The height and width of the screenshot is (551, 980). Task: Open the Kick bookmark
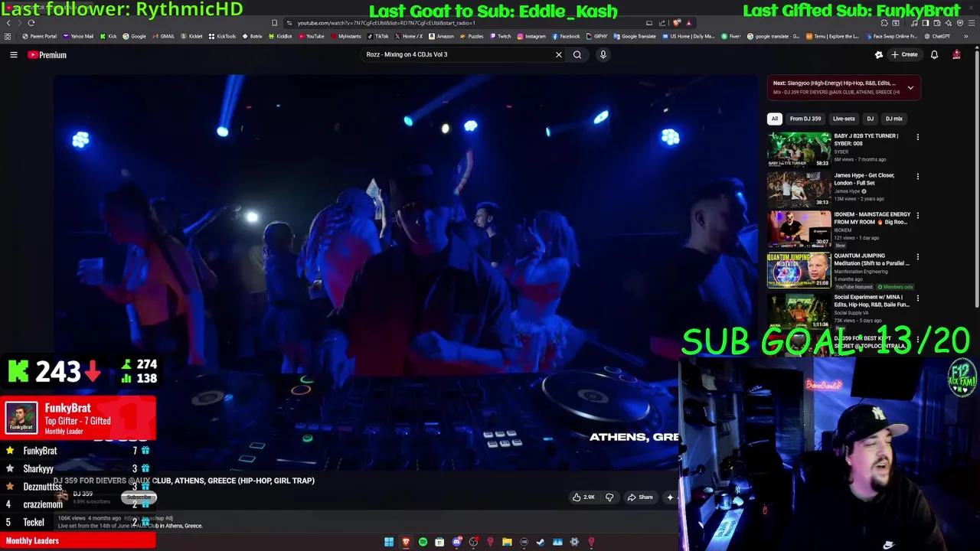coord(109,36)
